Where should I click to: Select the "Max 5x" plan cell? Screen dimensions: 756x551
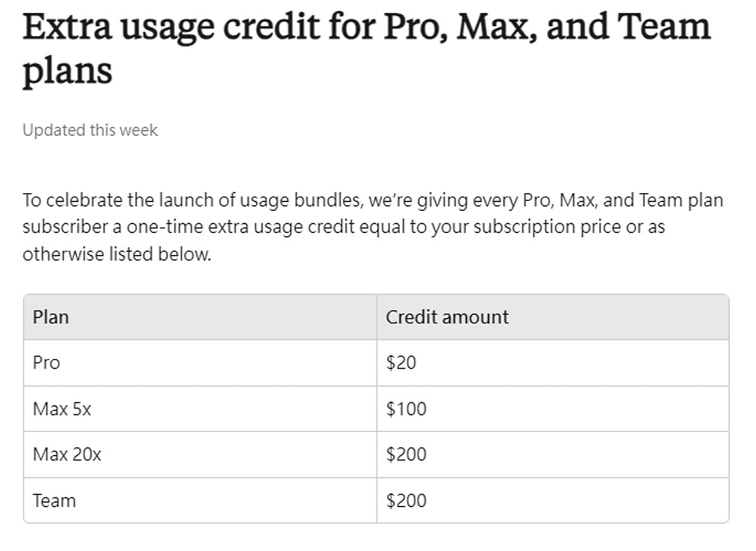coord(62,409)
